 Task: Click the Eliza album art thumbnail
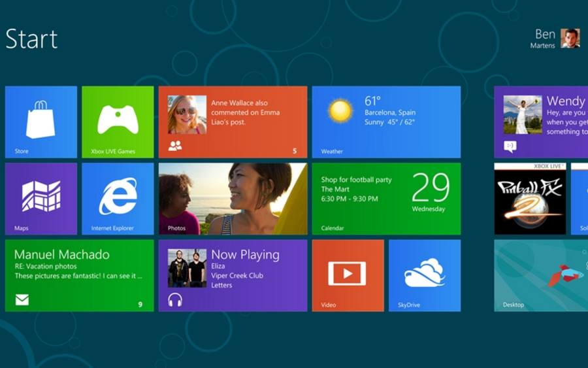[x=187, y=268]
